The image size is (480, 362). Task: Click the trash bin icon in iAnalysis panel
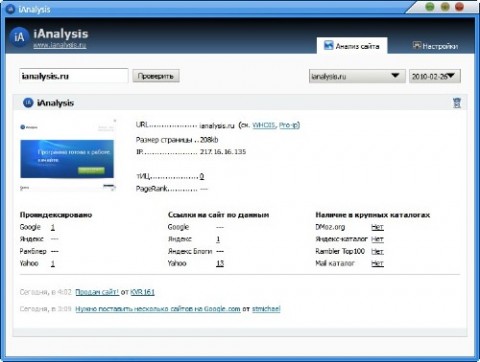[457, 103]
